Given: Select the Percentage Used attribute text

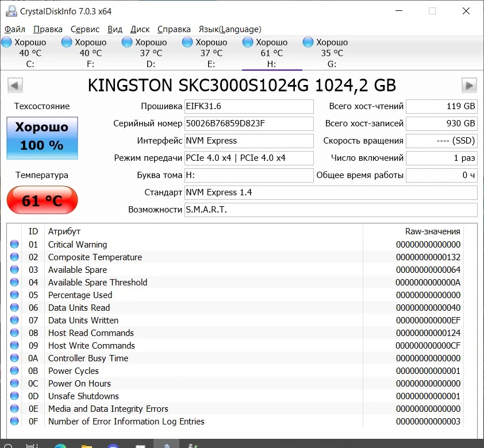Looking at the screenshot, I should click(x=80, y=295).
